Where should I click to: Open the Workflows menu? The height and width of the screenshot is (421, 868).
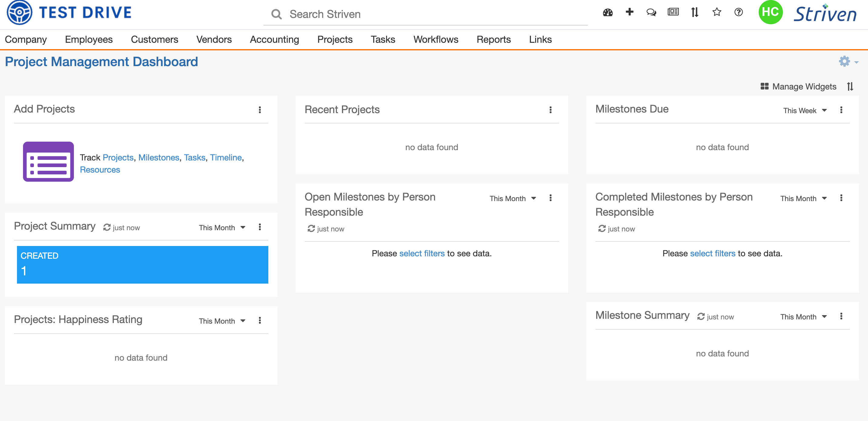[435, 39]
